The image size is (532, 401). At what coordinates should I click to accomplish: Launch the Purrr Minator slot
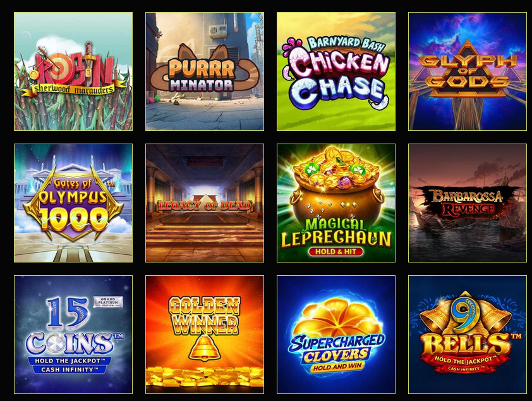205,71
